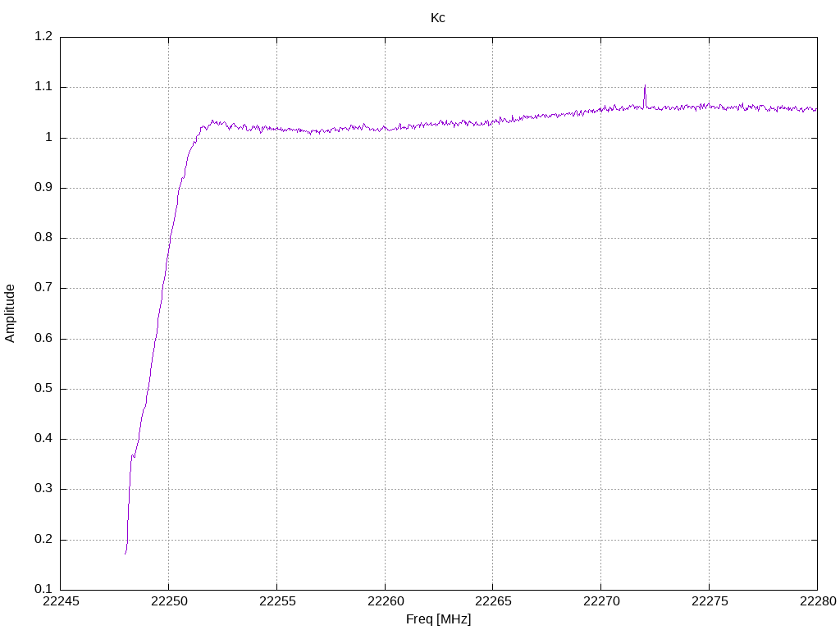Click y-axis tick label 0.6
This screenshot has height=630, width=840.
(43, 338)
